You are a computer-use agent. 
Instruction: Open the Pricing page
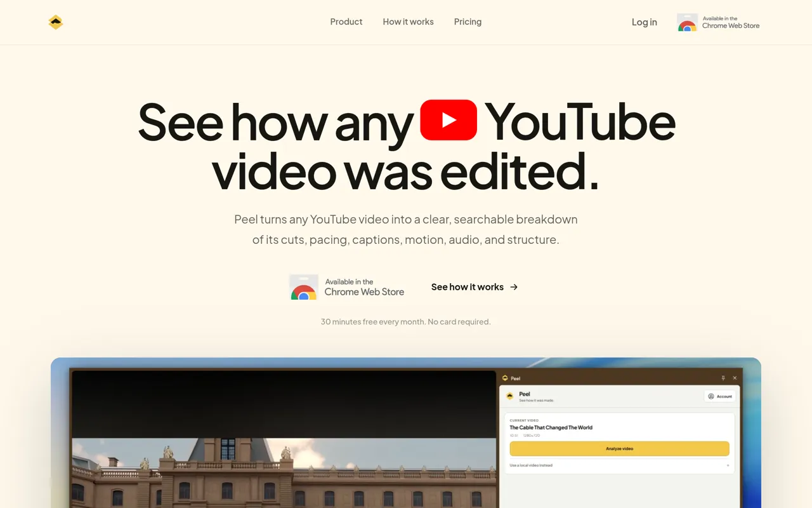click(468, 22)
